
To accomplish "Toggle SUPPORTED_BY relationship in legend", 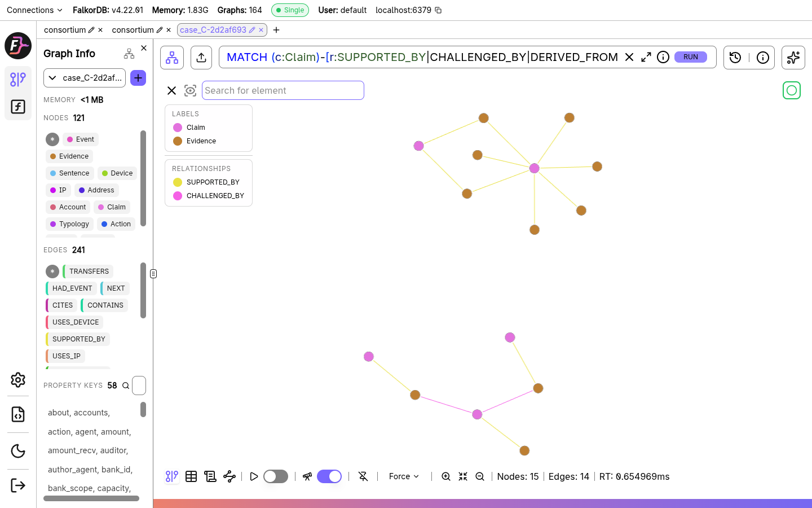I will tap(206, 182).
